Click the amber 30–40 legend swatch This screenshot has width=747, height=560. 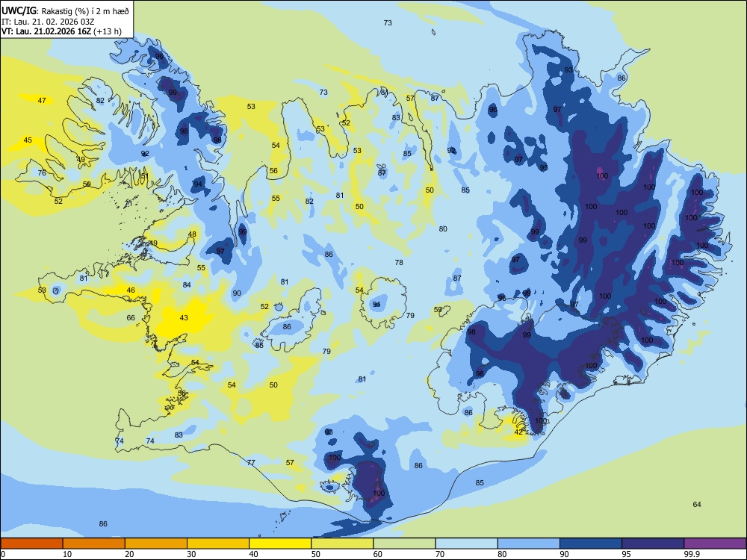coord(218,544)
